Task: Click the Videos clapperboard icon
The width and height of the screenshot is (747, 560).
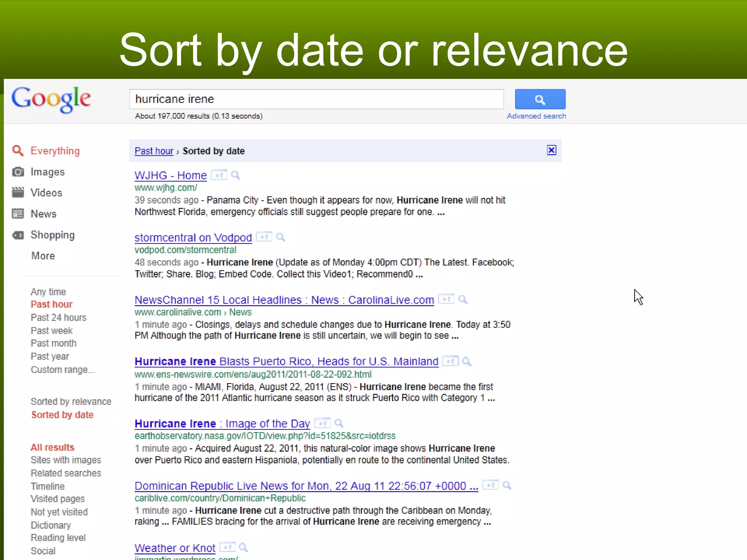Action: click(x=18, y=192)
